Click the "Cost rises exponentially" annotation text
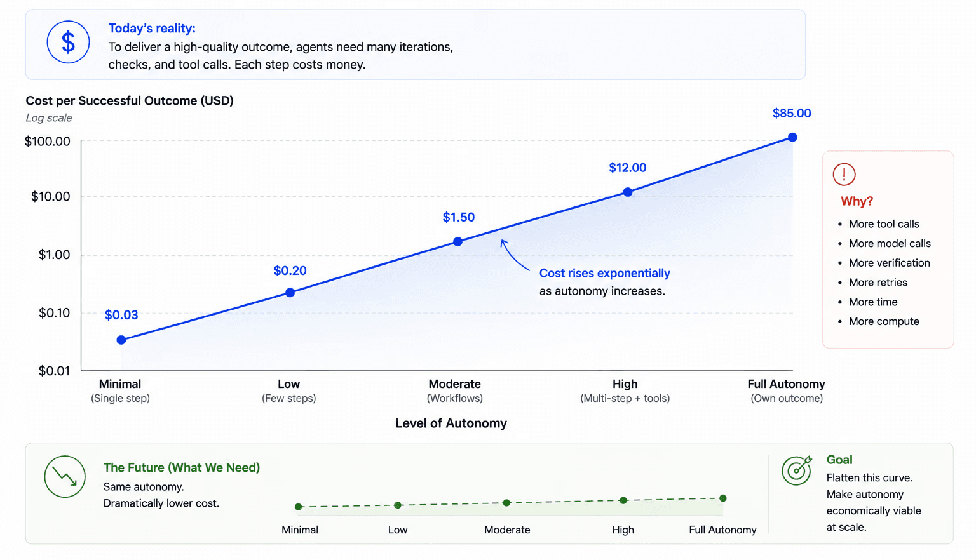 coord(605,273)
